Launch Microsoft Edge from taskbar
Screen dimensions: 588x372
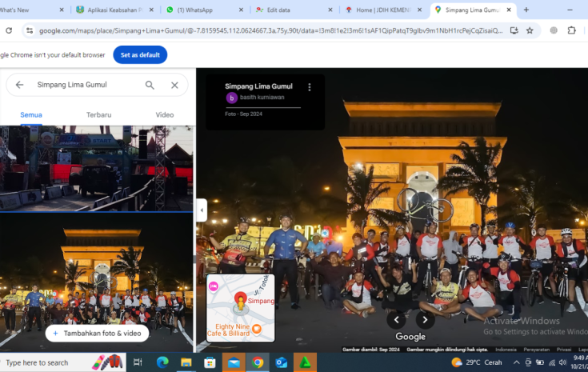coord(162,362)
